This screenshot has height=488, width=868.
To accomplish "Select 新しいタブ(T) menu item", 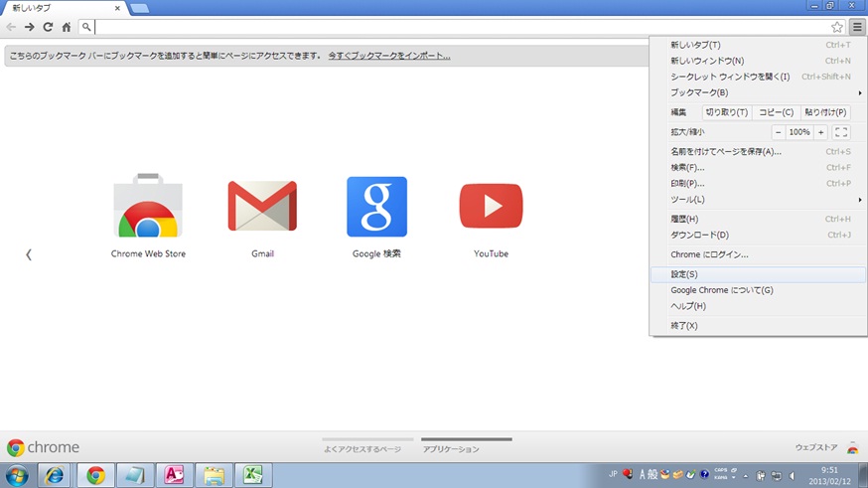I will point(759,45).
